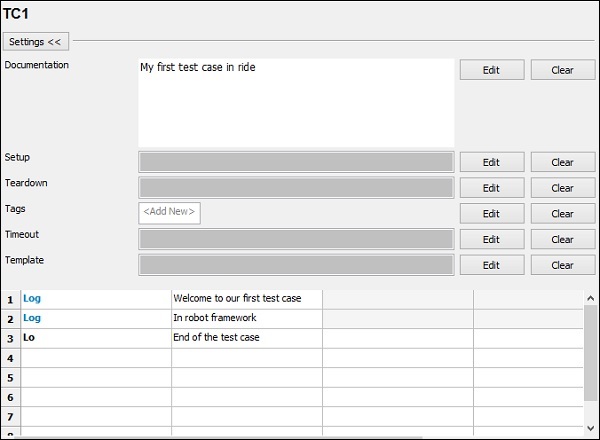Clear the Setup setting

(562, 162)
